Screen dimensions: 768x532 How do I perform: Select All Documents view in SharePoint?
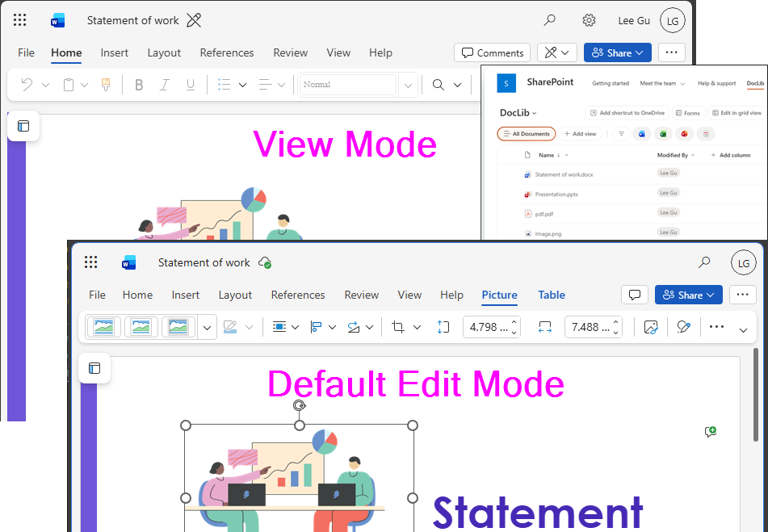[x=527, y=134]
